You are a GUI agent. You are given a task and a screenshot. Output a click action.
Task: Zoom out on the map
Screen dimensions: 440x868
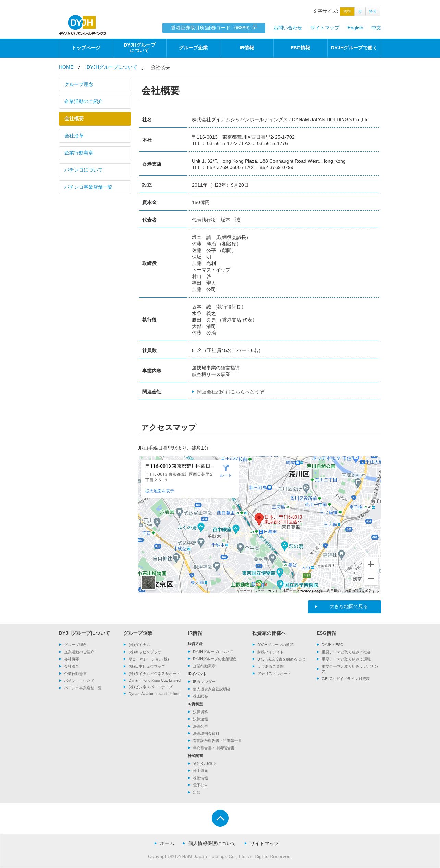click(x=370, y=578)
